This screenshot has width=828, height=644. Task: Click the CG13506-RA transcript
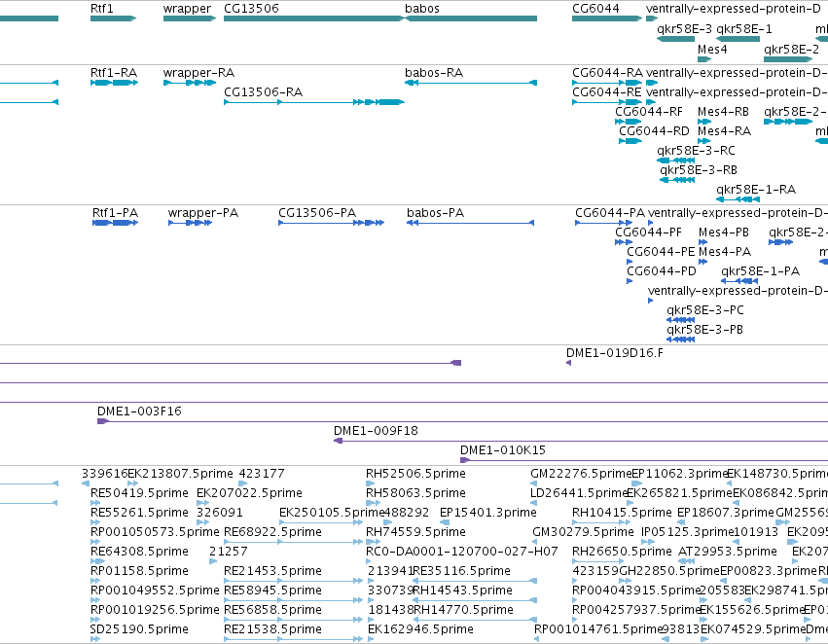314,102
